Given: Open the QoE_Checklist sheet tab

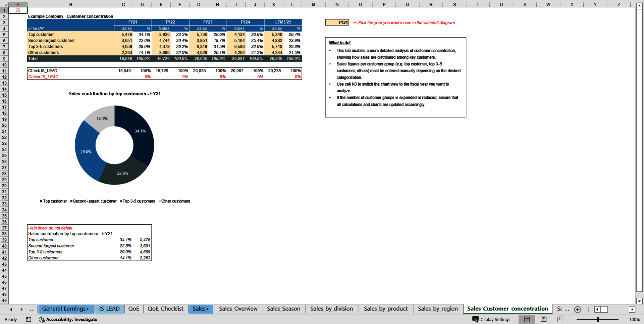Looking at the screenshot, I should point(165,309).
